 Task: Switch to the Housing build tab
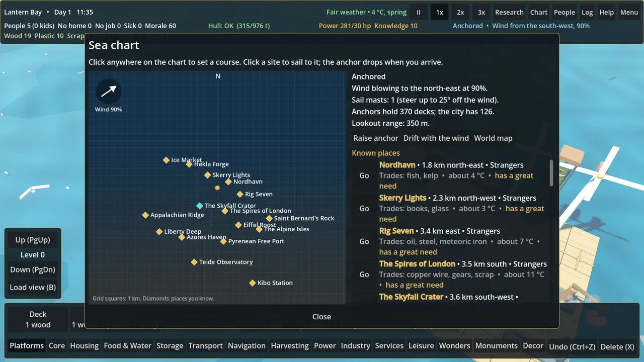point(85,346)
